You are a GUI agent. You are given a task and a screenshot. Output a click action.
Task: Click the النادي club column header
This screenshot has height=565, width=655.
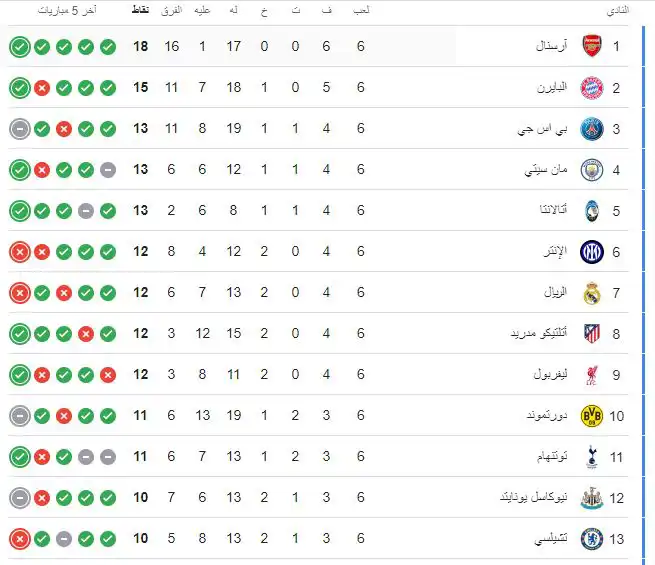click(619, 10)
